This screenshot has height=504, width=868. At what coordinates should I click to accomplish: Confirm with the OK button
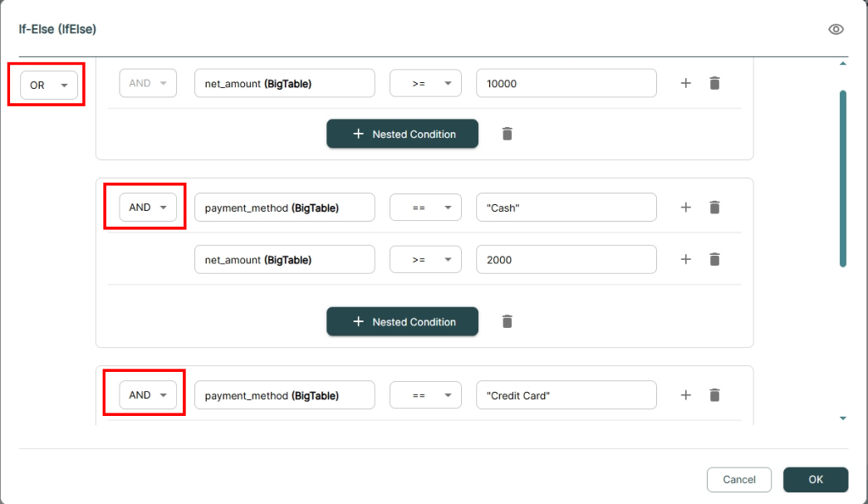(x=815, y=479)
